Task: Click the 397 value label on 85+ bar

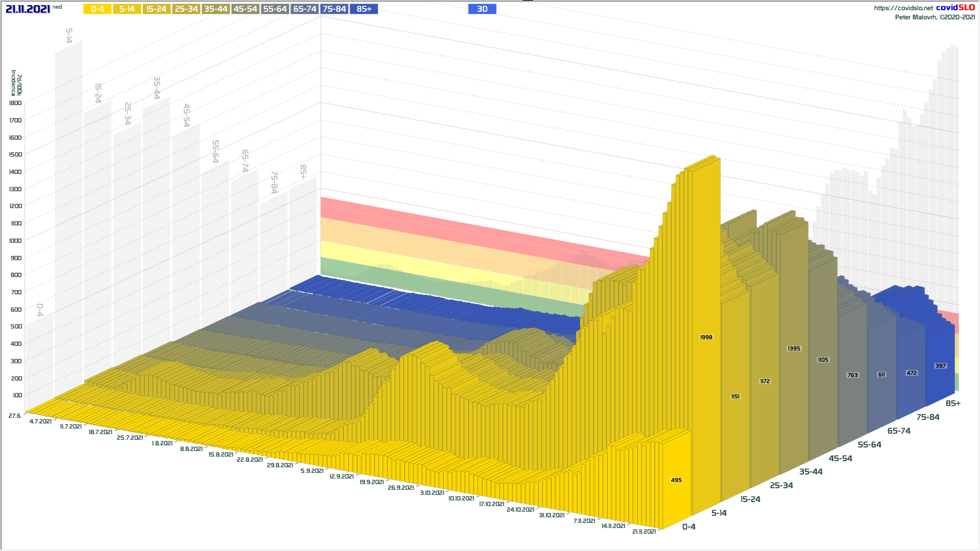Action: [941, 366]
